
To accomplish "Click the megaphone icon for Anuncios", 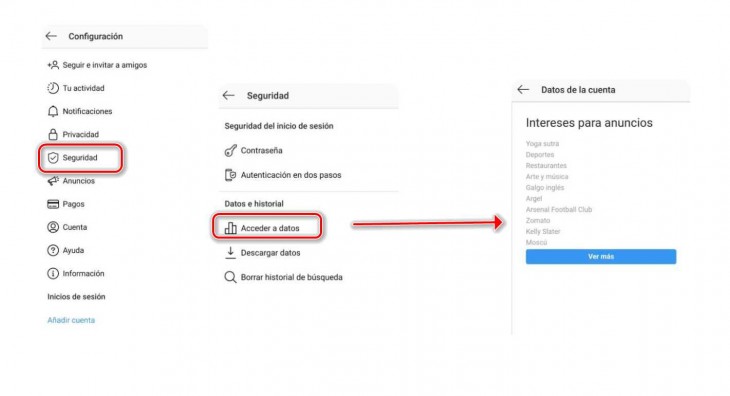I will tap(53, 181).
